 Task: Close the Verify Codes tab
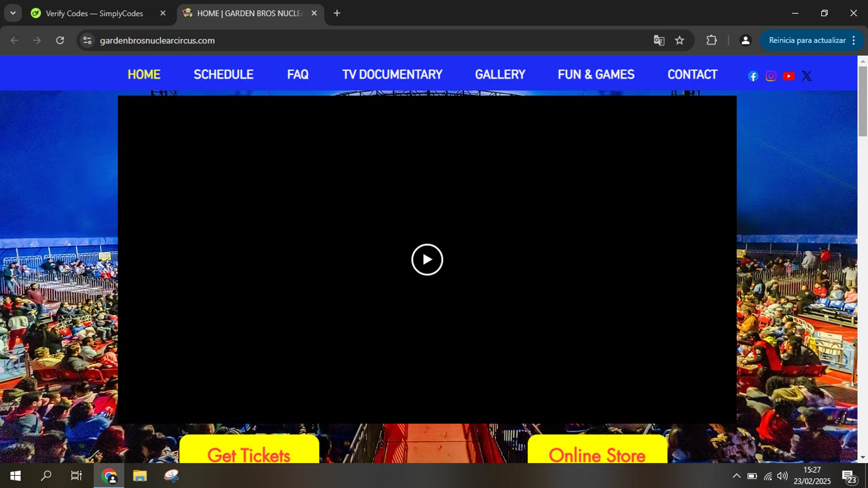click(163, 13)
